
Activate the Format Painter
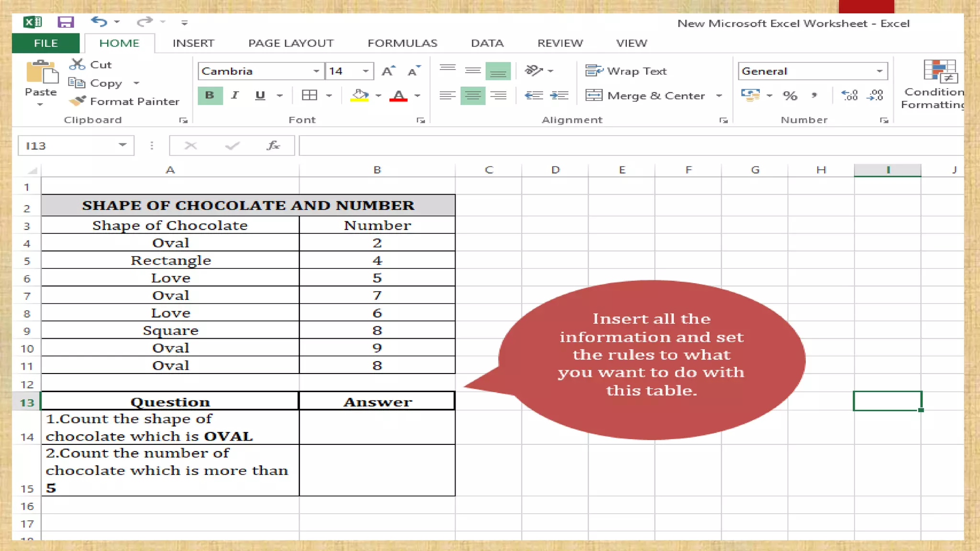tap(124, 101)
